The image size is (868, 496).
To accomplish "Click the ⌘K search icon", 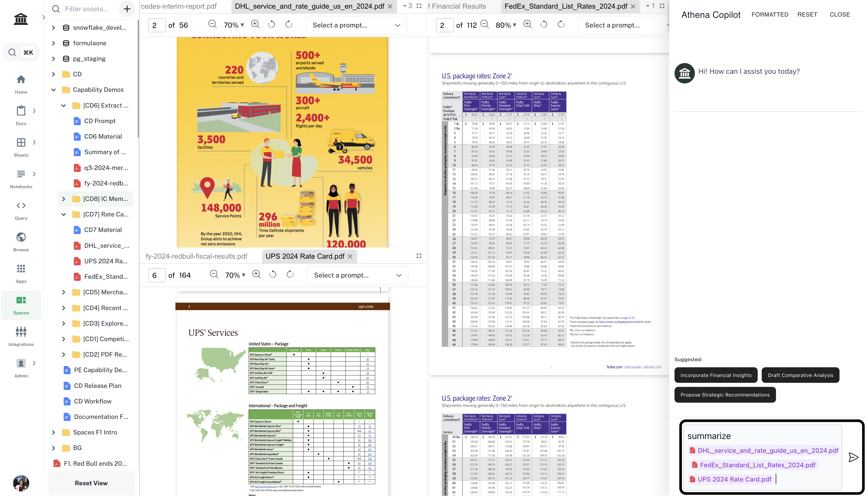I will [x=21, y=52].
